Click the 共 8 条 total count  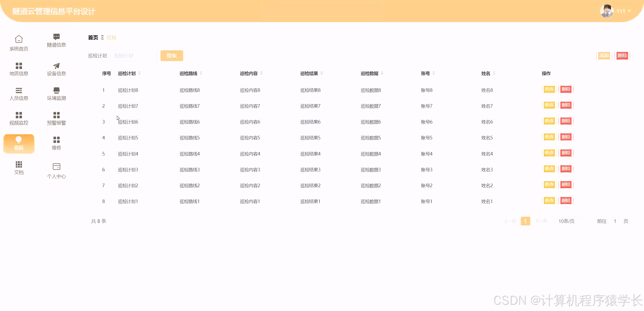pyautogui.click(x=99, y=221)
